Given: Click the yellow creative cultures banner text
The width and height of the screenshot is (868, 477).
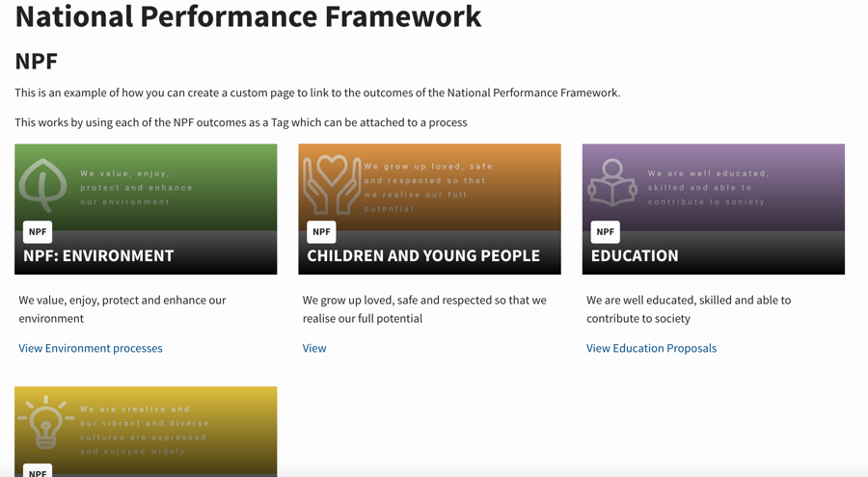Looking at the screenshot, I should pyautogui.click(x=143, y=430).
